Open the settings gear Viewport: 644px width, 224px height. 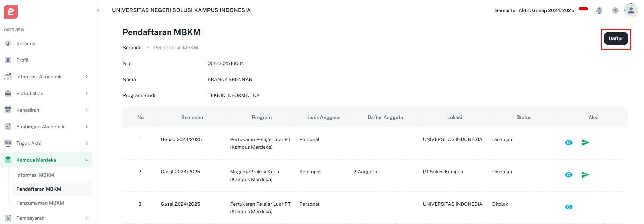click(616, 10)
